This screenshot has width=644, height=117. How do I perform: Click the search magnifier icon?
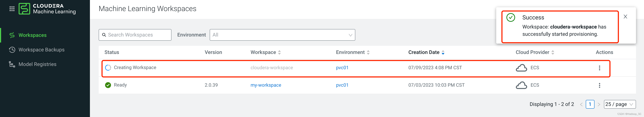click(104, 35)
